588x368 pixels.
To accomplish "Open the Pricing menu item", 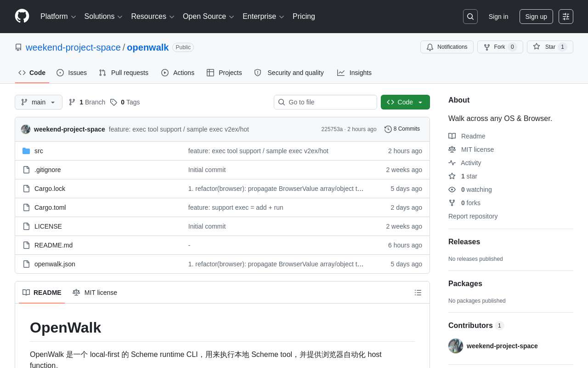I will (304, 17).
